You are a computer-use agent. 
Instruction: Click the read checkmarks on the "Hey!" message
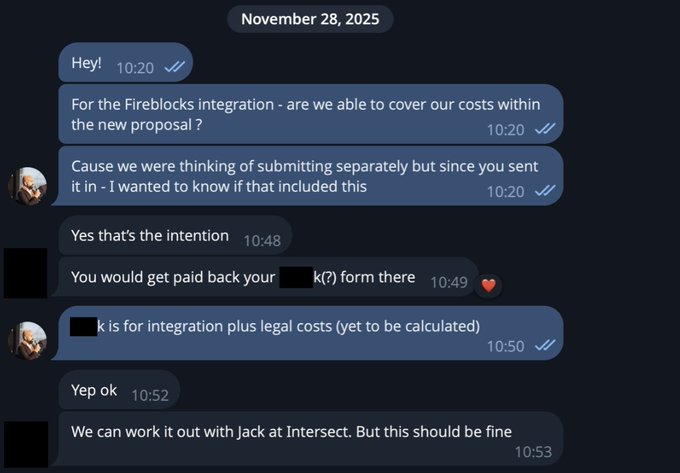click(173, 66)
